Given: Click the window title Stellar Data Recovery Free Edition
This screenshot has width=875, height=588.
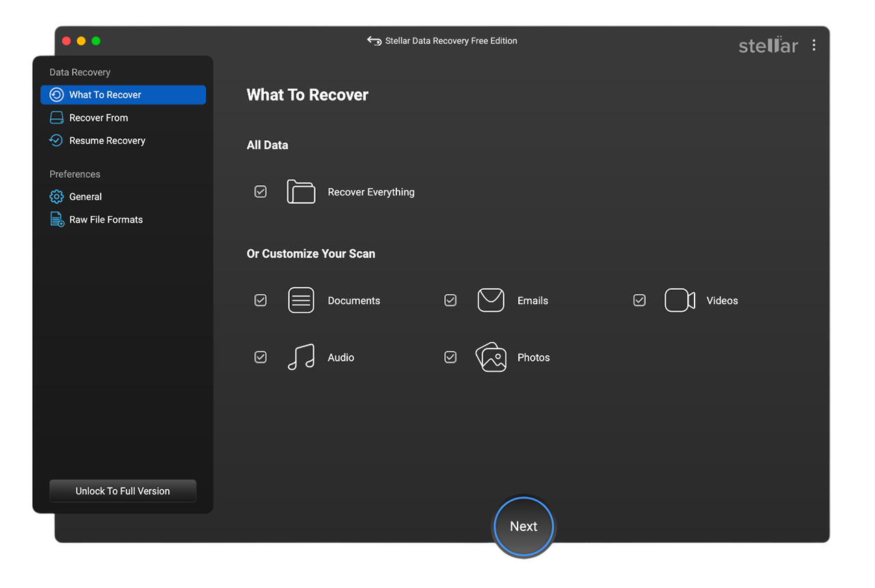Looking at the screenshot, I should tap(451, 41).
